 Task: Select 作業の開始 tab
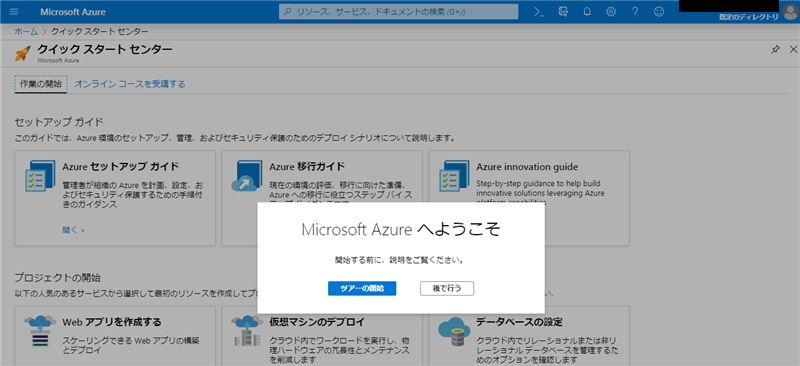41,84
